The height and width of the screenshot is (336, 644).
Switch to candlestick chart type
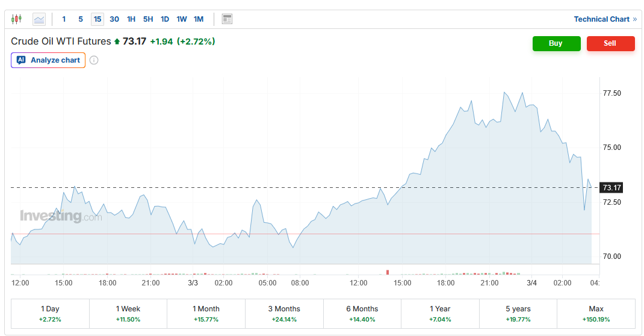(16, 19)
